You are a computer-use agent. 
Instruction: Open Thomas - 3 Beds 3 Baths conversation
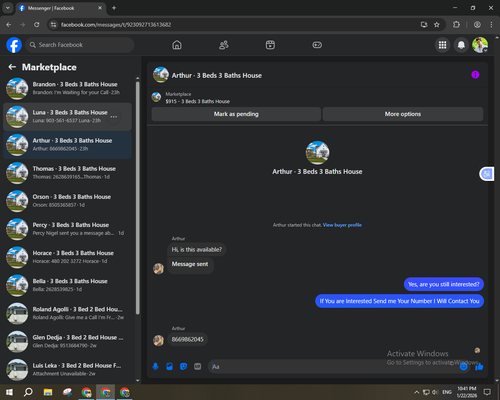[x=67, y=173]
